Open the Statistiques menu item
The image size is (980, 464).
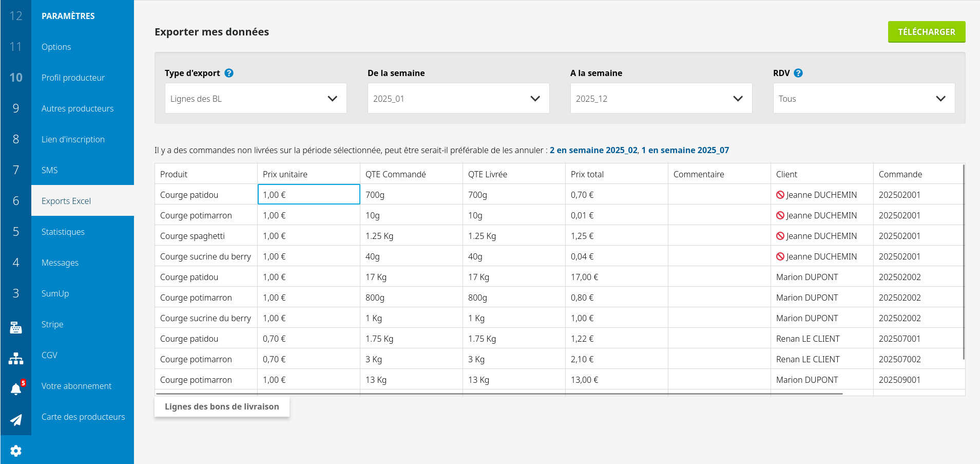pos(63,232)
